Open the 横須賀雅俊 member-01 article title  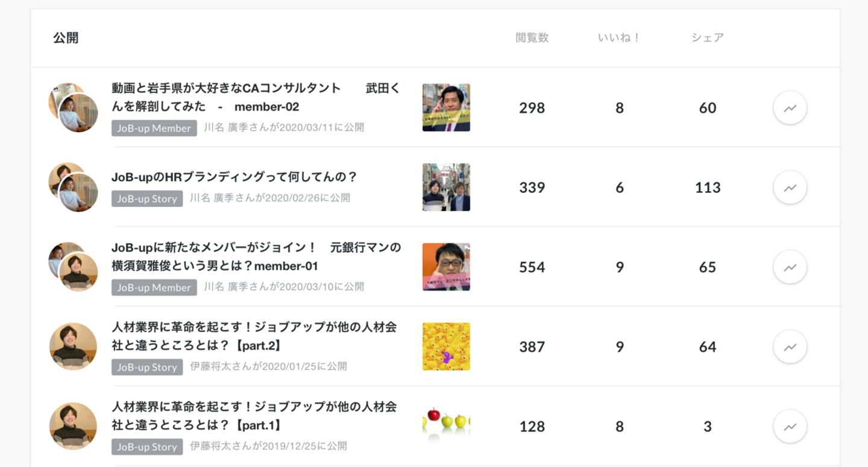coord(256,256)
